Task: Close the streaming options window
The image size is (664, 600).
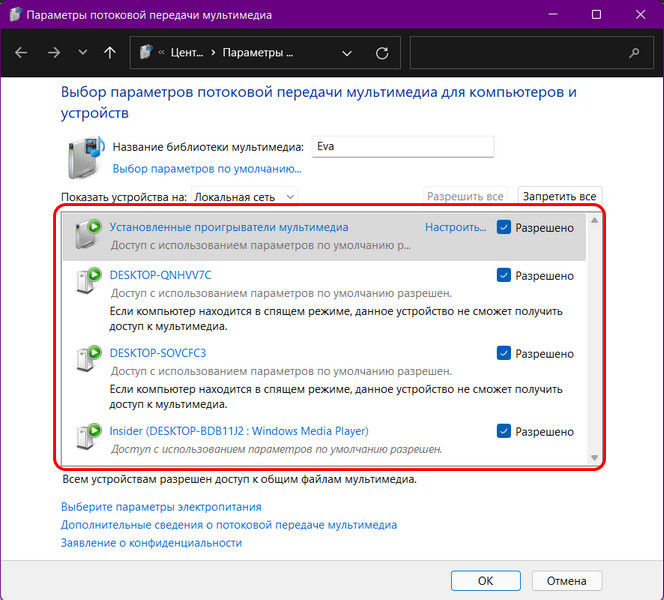Action: pyautogui.click(x=640, y=15)
